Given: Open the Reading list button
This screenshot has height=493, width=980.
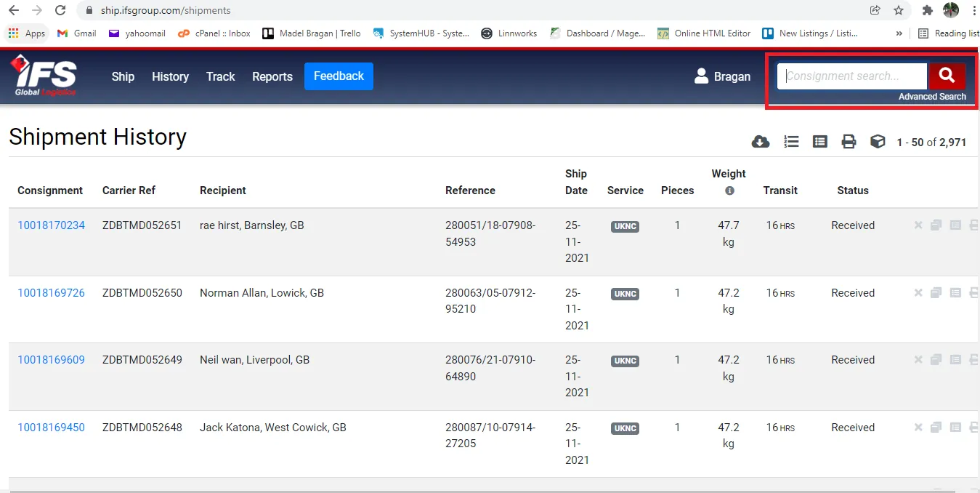Looking at the screenshot, I should [949, 33].
